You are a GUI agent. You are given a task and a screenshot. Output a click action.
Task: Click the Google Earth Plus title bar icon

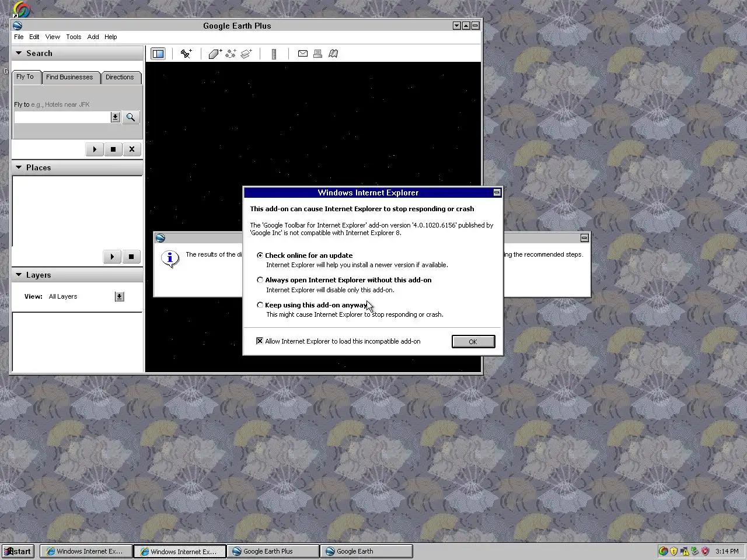pyautogui.click(x=18, y=26)
